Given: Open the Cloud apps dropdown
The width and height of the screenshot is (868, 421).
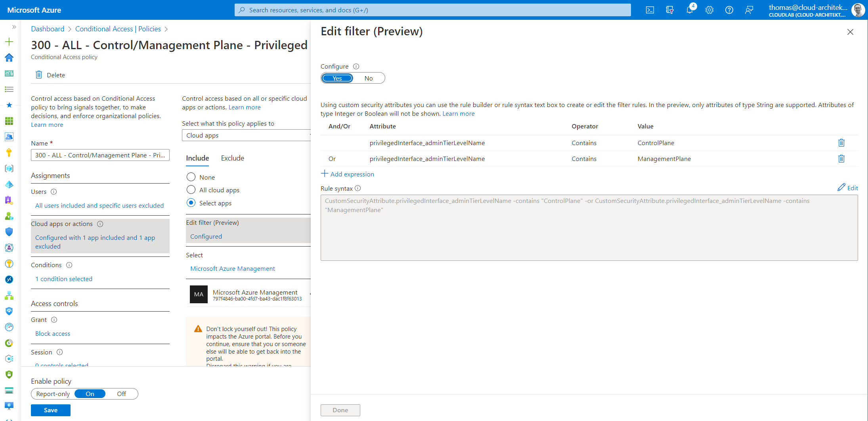Looking at the screenshot, I should tap(246, 135).
